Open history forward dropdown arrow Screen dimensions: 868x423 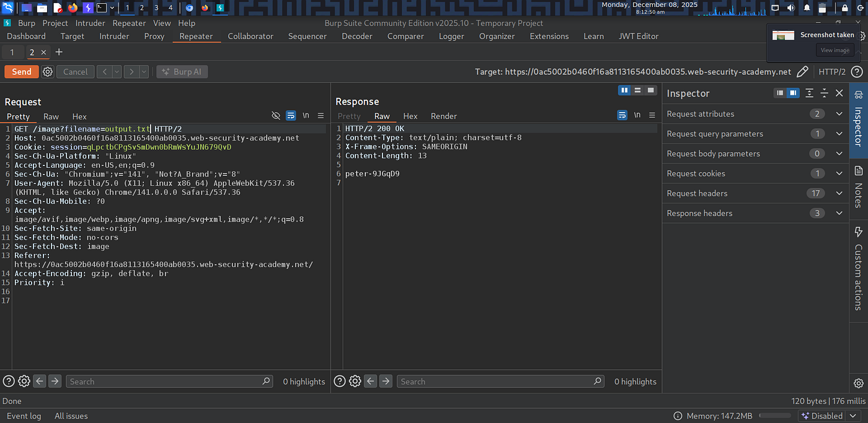pos(144,72)
